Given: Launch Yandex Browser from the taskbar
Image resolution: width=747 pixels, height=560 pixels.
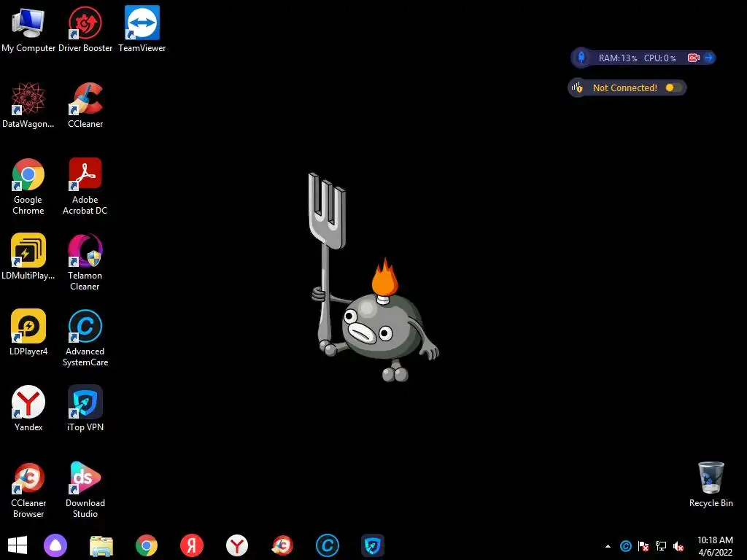Looking at the screenshot, I should pos(237,545).
